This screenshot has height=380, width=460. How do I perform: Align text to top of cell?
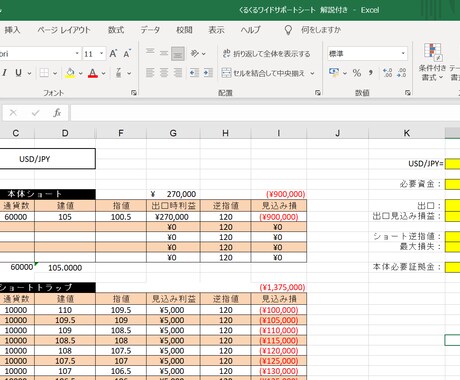[x=150, y=53]
